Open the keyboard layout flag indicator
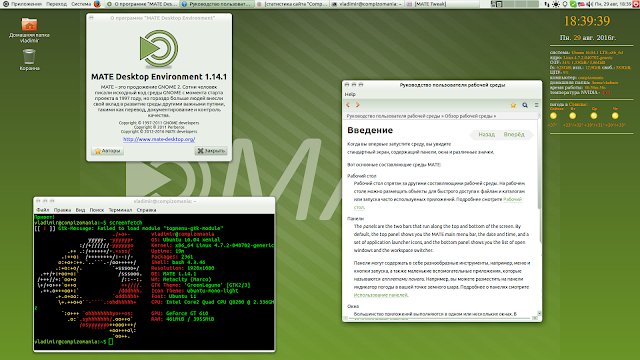The height and width of the screenshot is (360, 640). (x=581, y=4)
